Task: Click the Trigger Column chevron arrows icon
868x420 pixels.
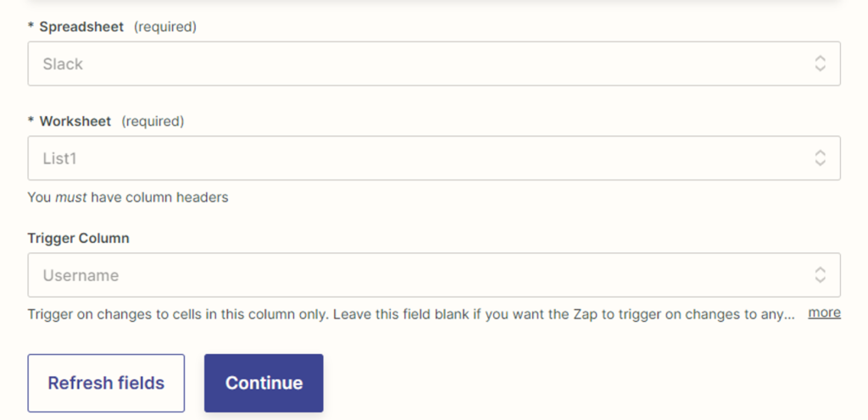Action: point(820,274)
